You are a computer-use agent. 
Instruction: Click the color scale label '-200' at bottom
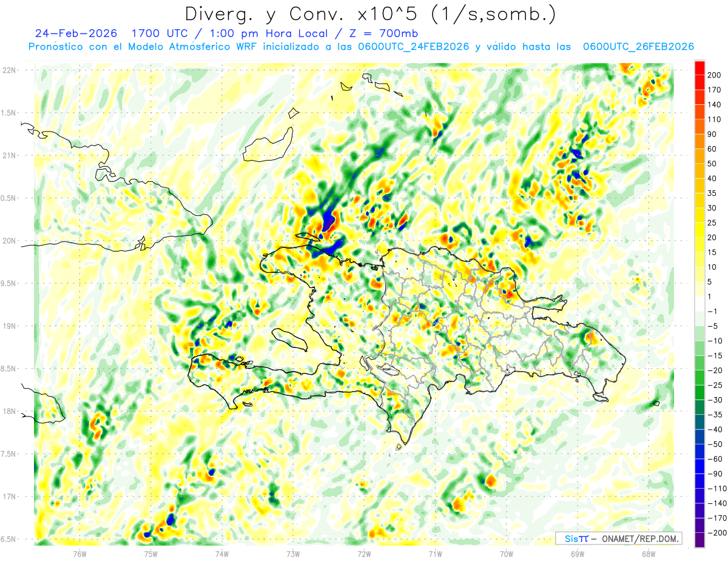coord(716,533)
